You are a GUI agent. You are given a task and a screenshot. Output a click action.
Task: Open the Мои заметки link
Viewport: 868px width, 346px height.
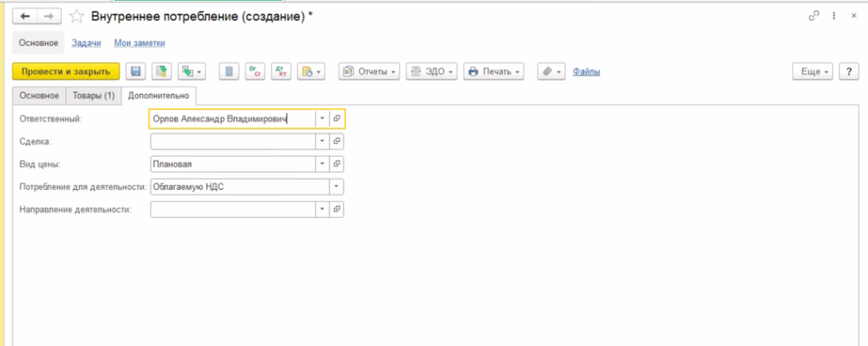(139, 42)
